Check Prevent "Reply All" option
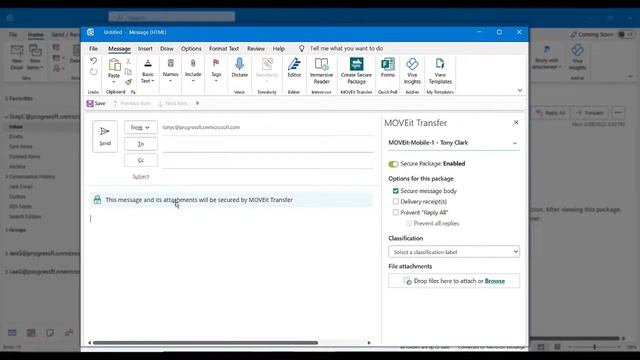The height and width of the screenshot is (360, 640). point(396,212)
